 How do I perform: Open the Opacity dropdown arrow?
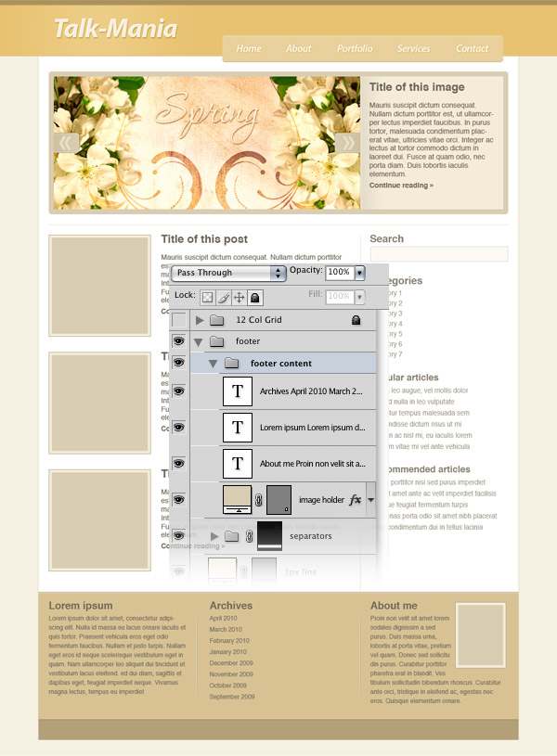[x=359, y=273]
